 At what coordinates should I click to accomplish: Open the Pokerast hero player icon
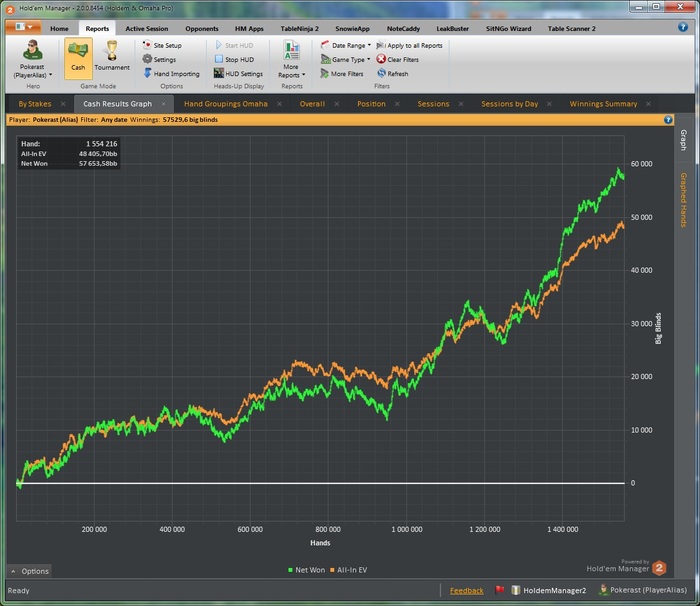click(32, 50)
